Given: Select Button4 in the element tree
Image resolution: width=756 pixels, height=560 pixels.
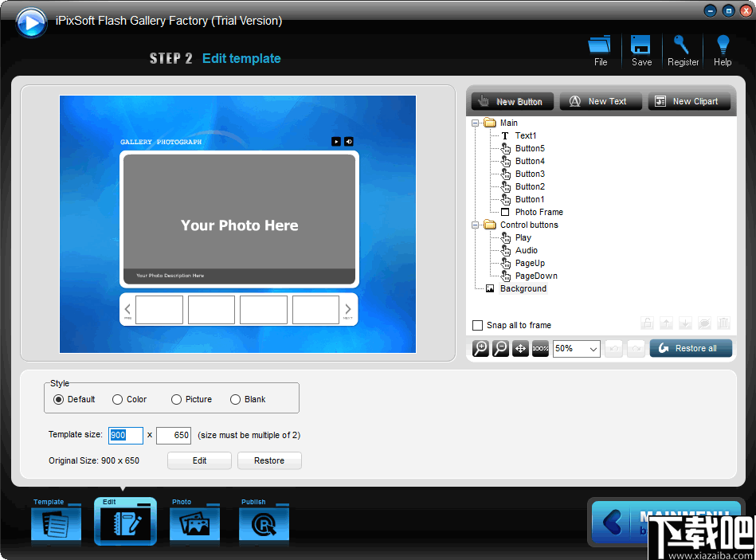Looking at the screenshot, I should tap(530, 161).
